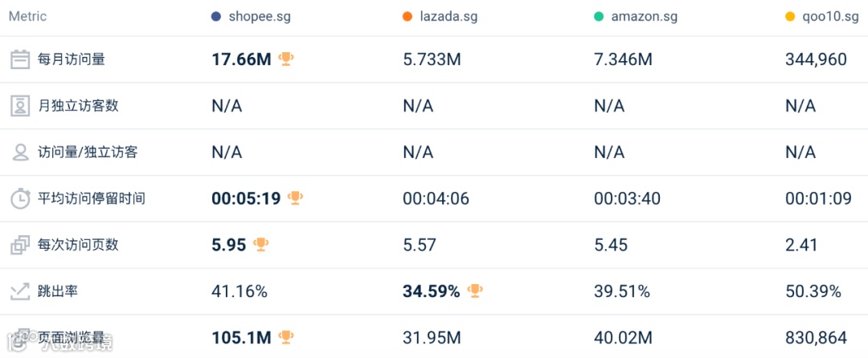Viewport: 868px width, 358px height.
Task: Click the blue dot for shopee.sg
Action: pyautogui.click(x=215, y=17)
